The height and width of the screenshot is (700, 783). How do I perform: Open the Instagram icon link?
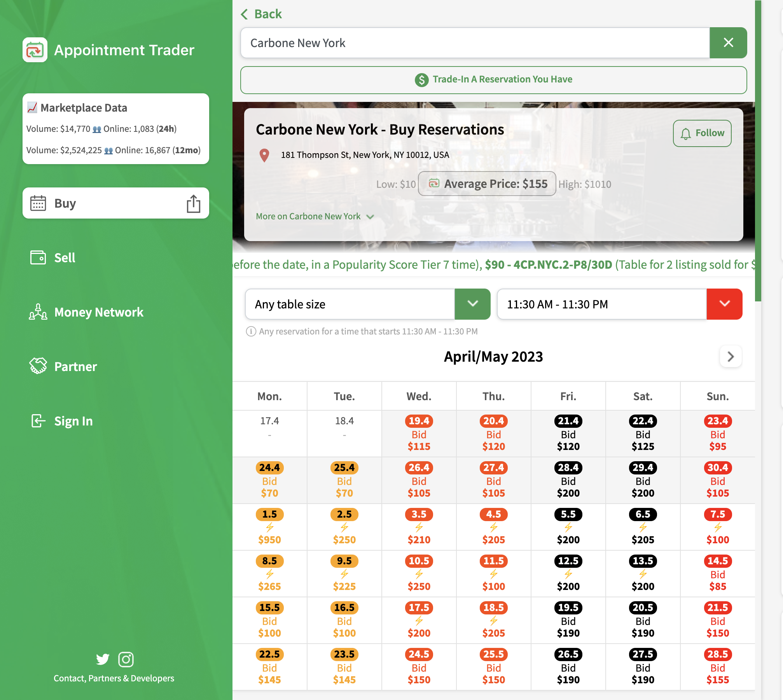click(x=126, y=659)
